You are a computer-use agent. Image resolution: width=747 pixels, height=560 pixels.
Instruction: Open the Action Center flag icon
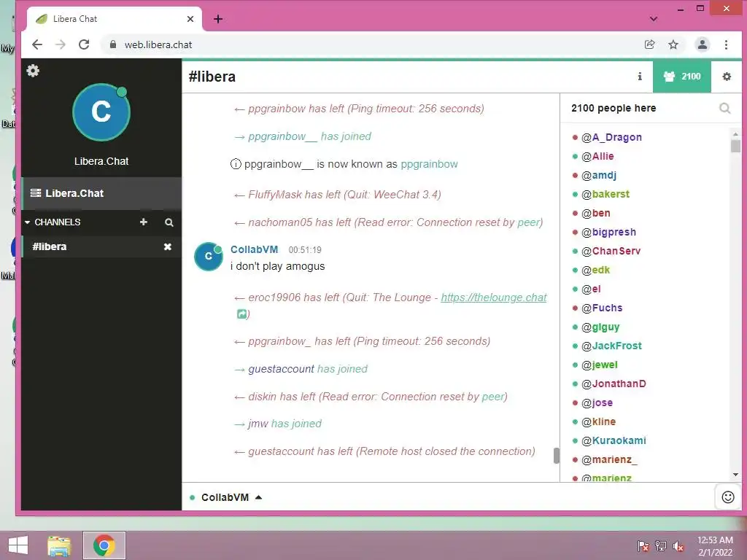643,546
